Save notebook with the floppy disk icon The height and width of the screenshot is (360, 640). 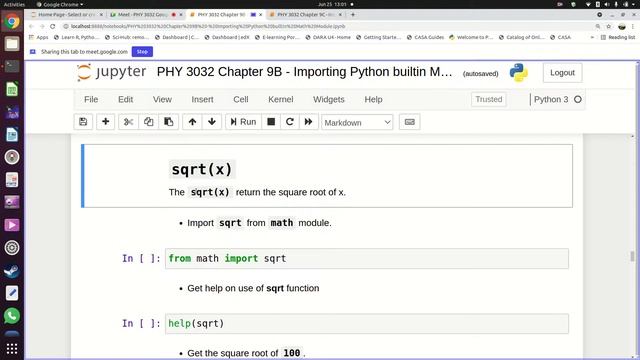click(83, 122)
